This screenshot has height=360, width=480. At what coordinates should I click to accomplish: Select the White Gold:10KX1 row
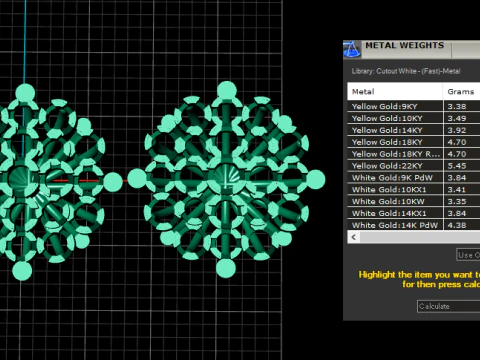coord(414,190)
